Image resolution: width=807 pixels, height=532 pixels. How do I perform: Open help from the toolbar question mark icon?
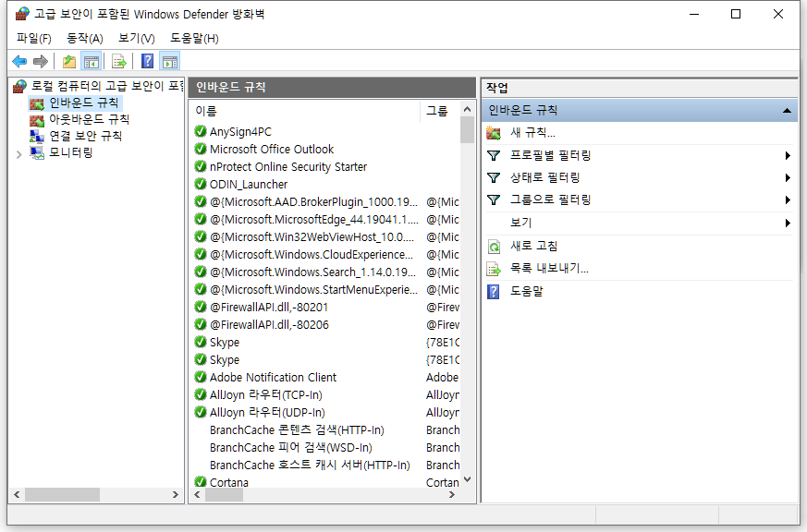(x=147, y=62)
